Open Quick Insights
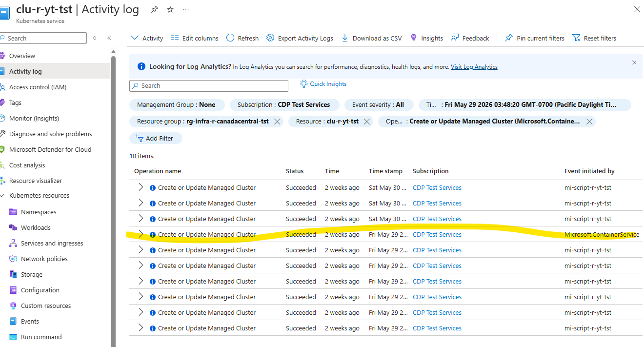The height and width of the screenshot is (347, 644). (323, 84)
